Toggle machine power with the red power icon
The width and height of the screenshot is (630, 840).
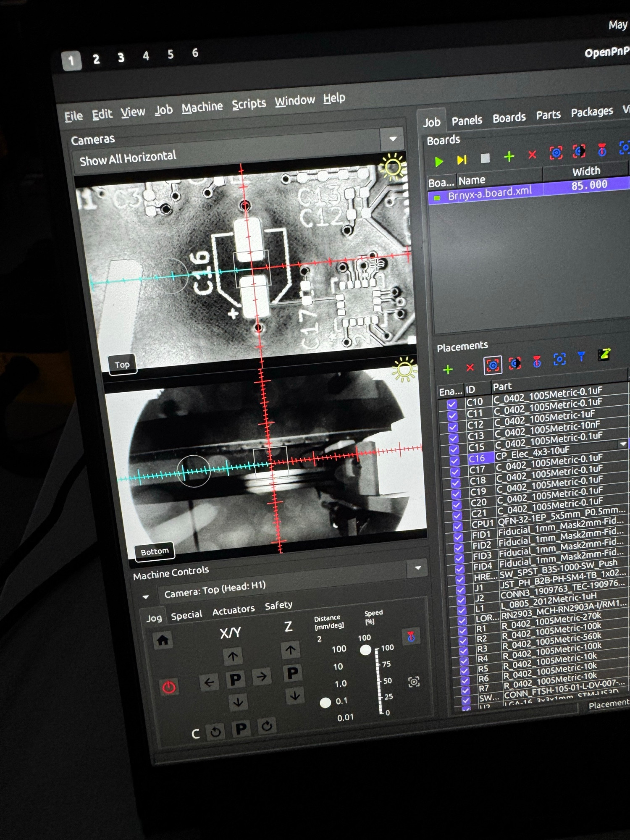click(x=169, y=687)
